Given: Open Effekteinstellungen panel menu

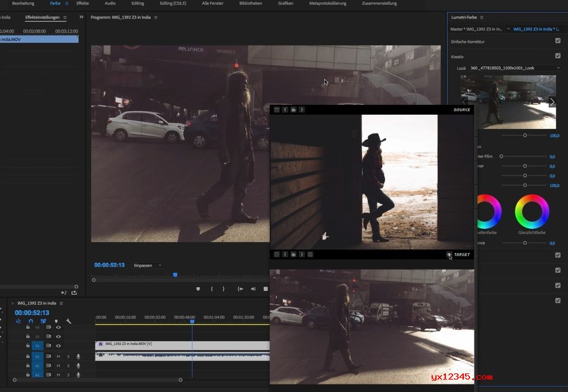Looking at the screenshot, I should [x=65, y=17].
